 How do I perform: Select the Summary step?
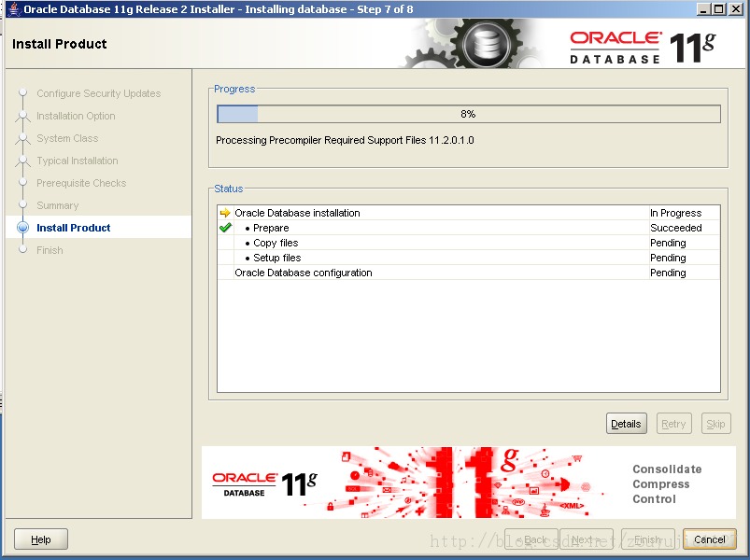click(57, 205)
